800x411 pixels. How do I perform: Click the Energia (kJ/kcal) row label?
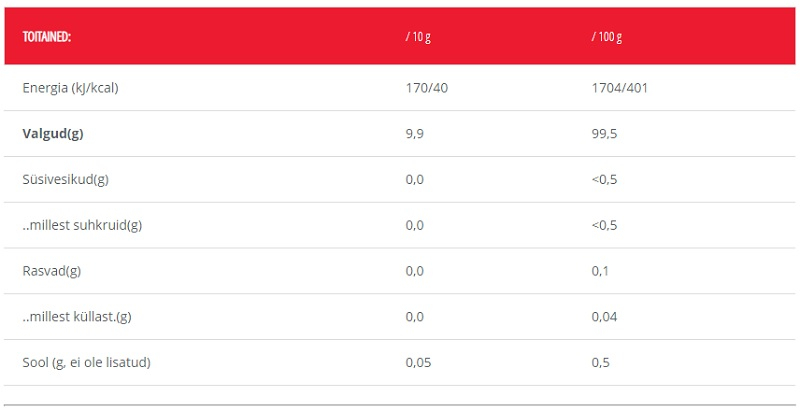tap(70, 88)
